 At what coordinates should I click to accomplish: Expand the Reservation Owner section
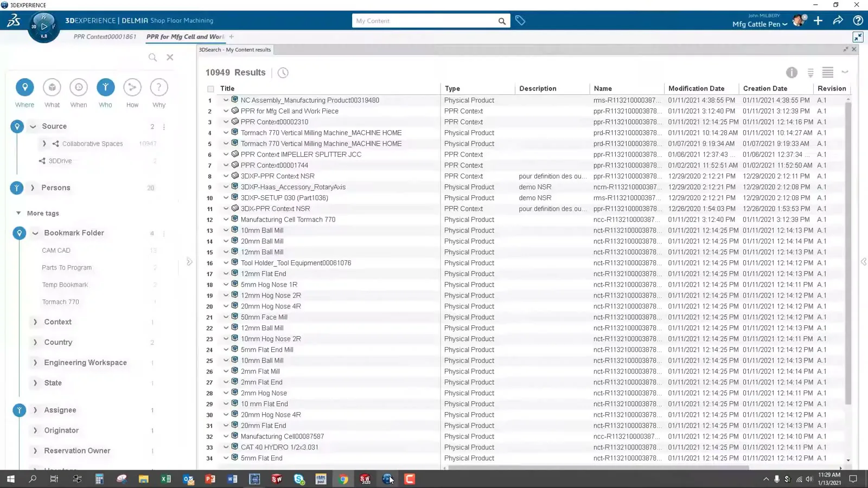[x=35, y=451]
